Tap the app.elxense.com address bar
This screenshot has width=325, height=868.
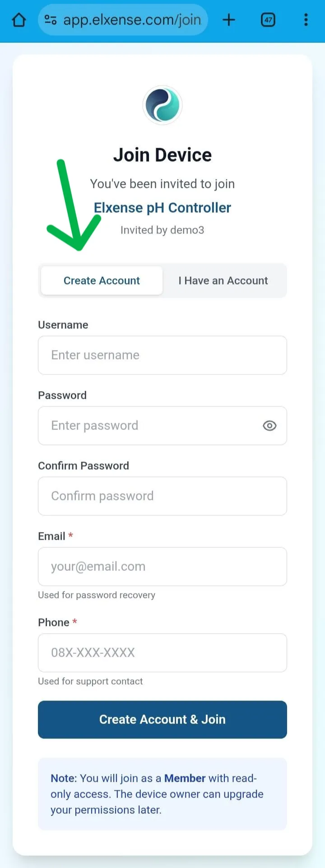tap(132, 20)
